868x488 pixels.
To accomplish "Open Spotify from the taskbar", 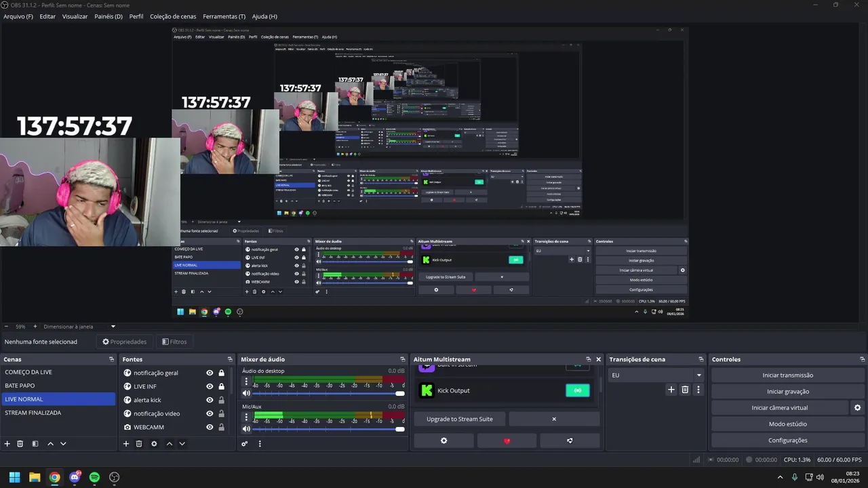I will tap(94, 477).
